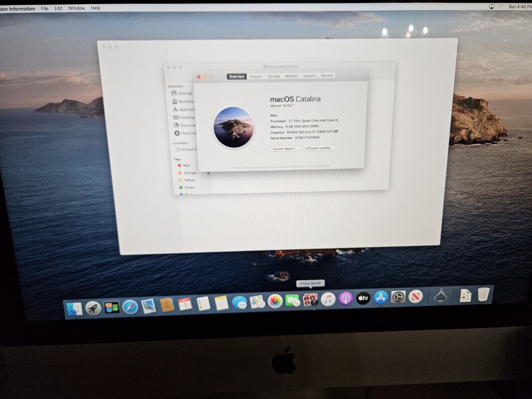Open the Window menu
Screen dimensions: 532x399
click(76, 8)
